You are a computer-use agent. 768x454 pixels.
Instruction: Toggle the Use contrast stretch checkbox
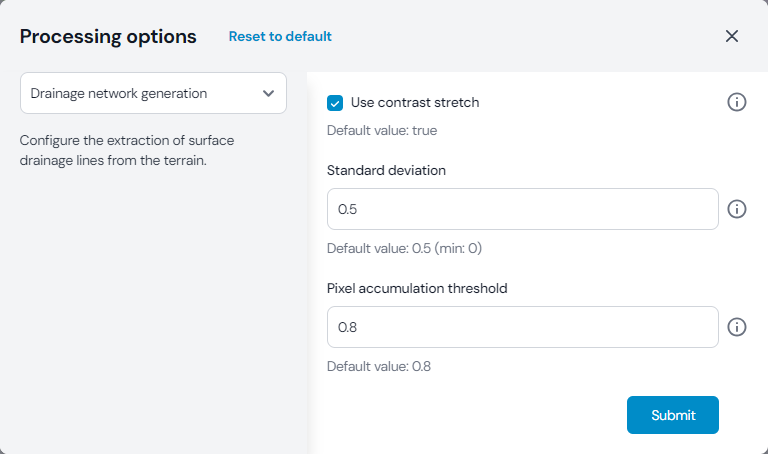[x=336, y=102]
